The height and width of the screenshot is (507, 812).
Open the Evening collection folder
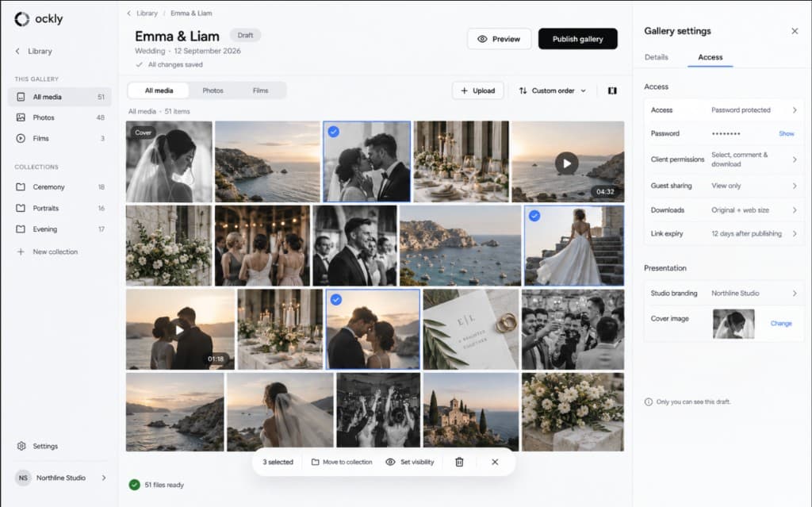click(x=59, y=229)
